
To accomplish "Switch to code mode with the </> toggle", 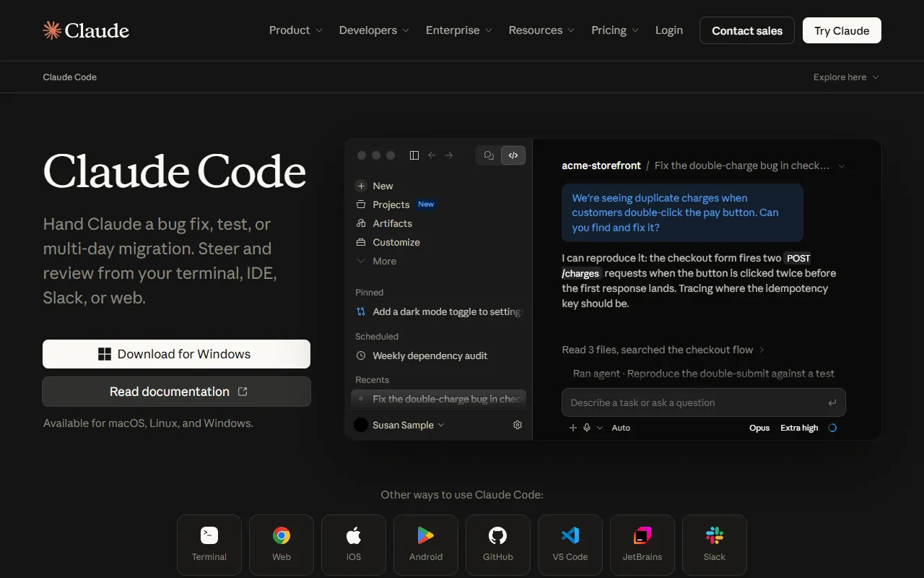I will point(513,155).
